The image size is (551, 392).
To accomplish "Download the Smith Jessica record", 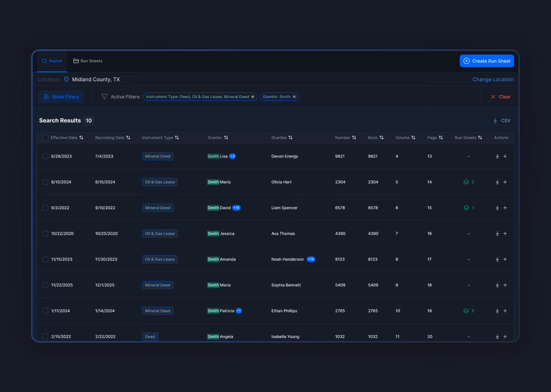I will point(497,234).
